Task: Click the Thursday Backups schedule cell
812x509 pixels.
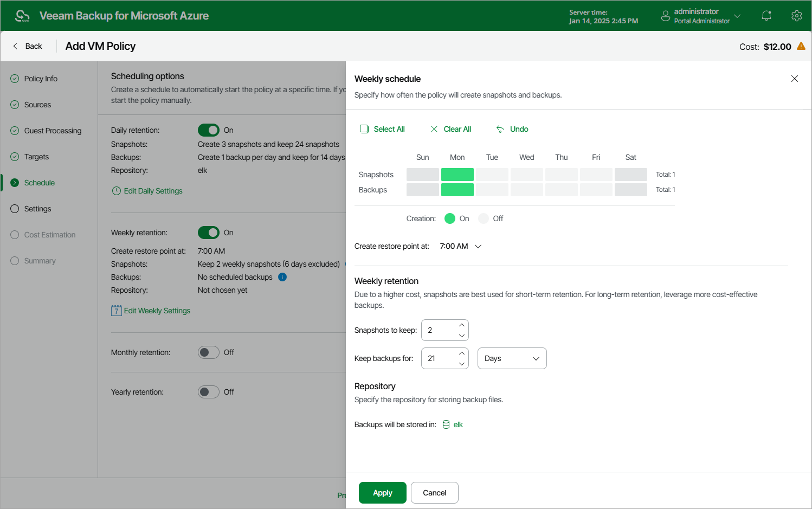Action: [x=562, y=190]
